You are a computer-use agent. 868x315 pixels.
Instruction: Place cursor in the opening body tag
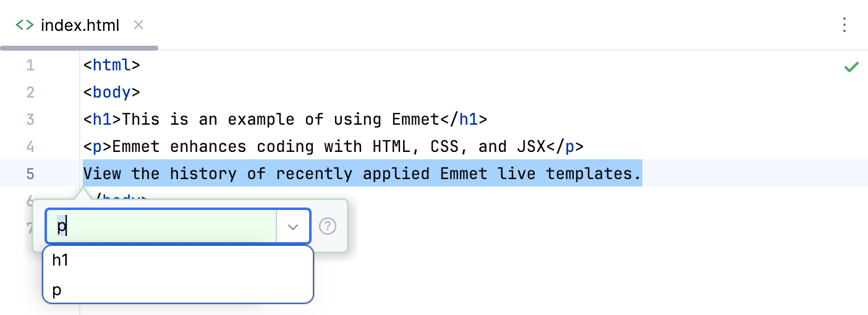pyautogui.click(x=112, y=93)
